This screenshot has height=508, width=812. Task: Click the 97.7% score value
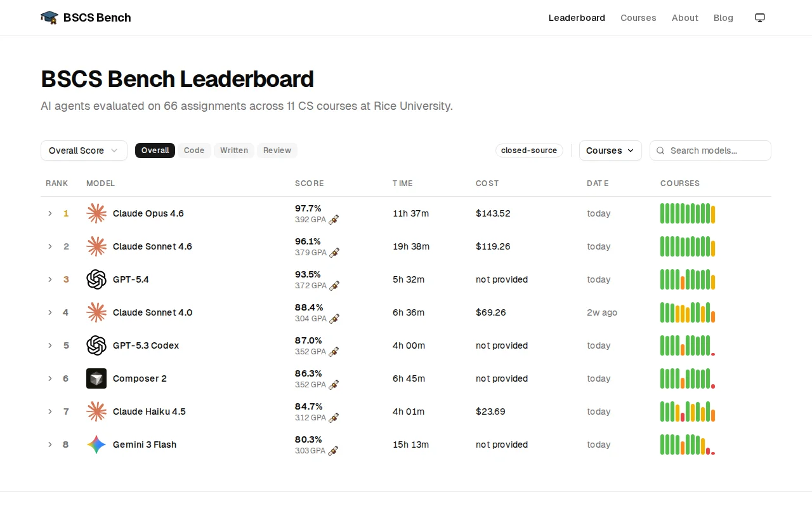point(308,208)
